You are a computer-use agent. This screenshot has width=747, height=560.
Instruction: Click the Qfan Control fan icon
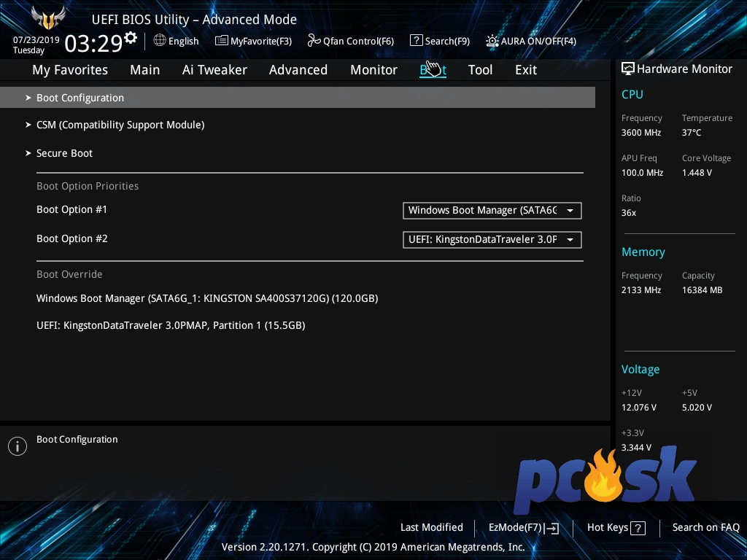coord(314,41)
